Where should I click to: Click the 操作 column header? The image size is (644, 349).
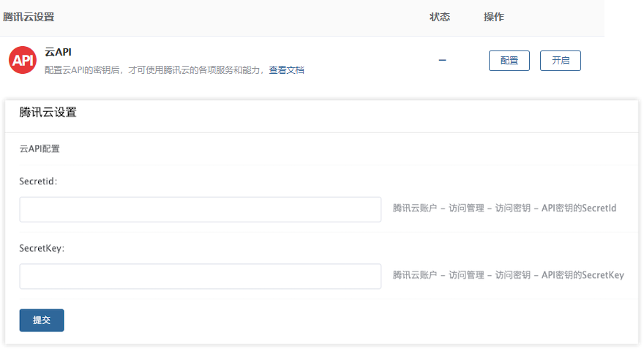[494, 18]
